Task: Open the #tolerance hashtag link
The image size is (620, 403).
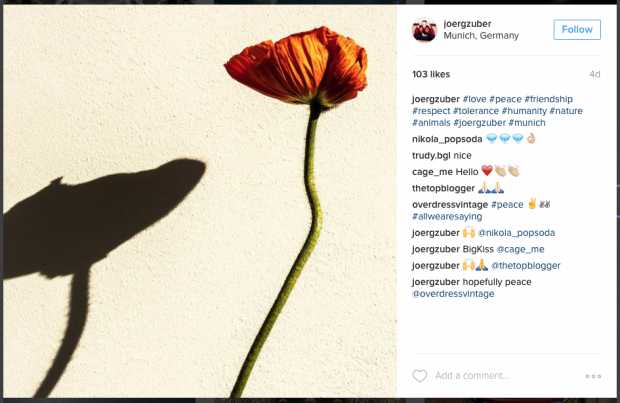Action: (476, 111)
